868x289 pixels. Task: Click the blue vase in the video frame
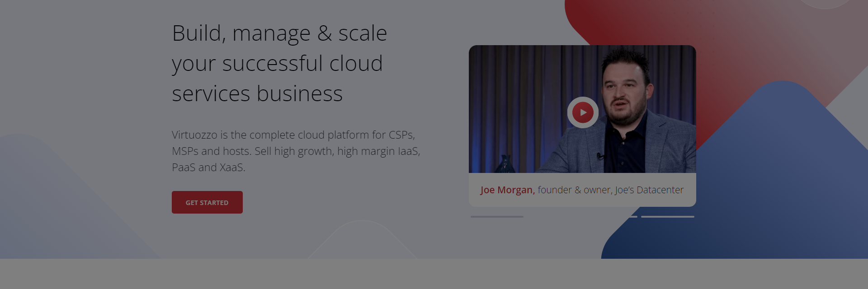click(505, 164)
